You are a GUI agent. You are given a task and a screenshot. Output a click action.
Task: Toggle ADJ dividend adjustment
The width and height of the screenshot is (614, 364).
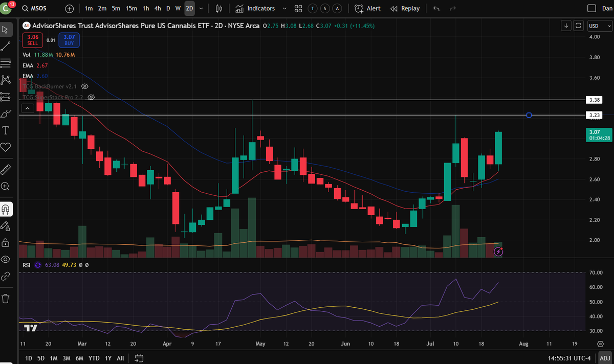605,358
